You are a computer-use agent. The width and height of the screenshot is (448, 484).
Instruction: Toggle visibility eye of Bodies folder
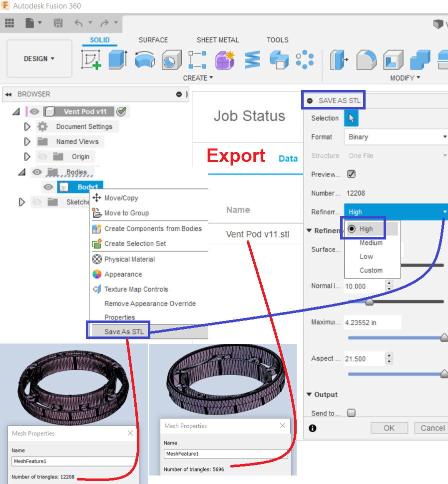pyautogui.click(x=37, y=172)
